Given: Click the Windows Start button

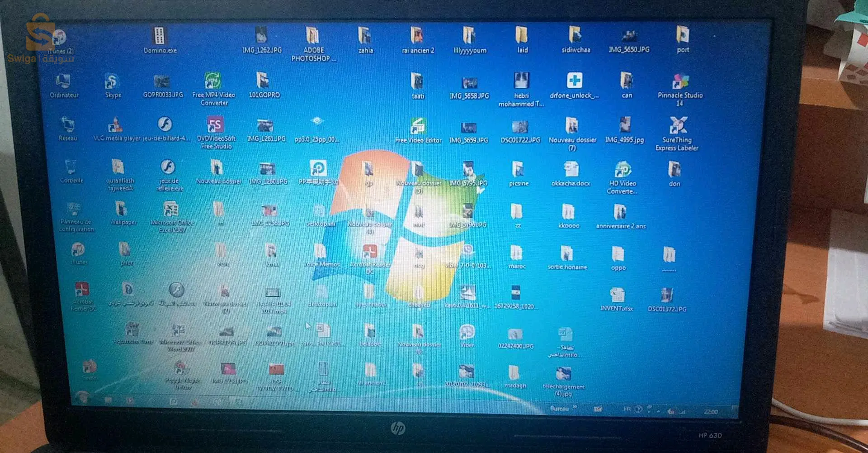Looking at the screenshot, I should point(83,398).
